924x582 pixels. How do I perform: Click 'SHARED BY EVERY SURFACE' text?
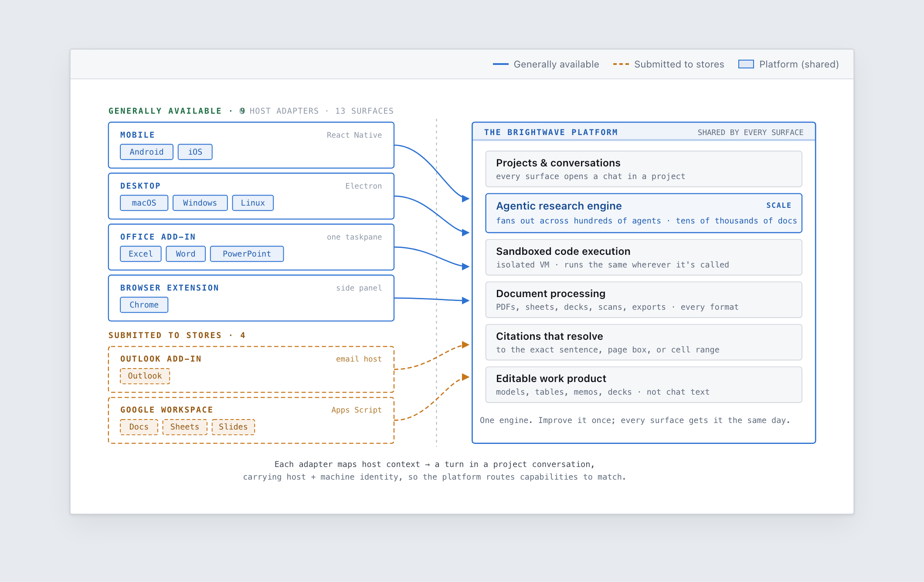751,132
